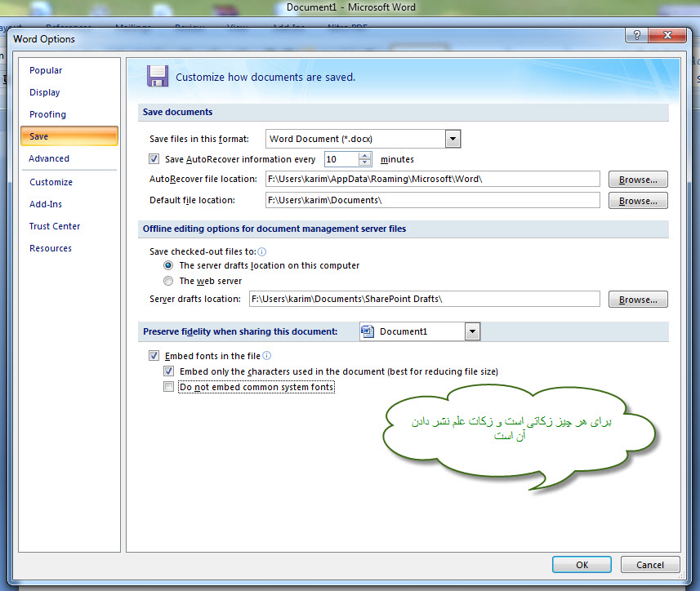Click the info icon beside Embed fonts
Image resolution: width=700 pixels, height=591 pixels.
(266, 355)
